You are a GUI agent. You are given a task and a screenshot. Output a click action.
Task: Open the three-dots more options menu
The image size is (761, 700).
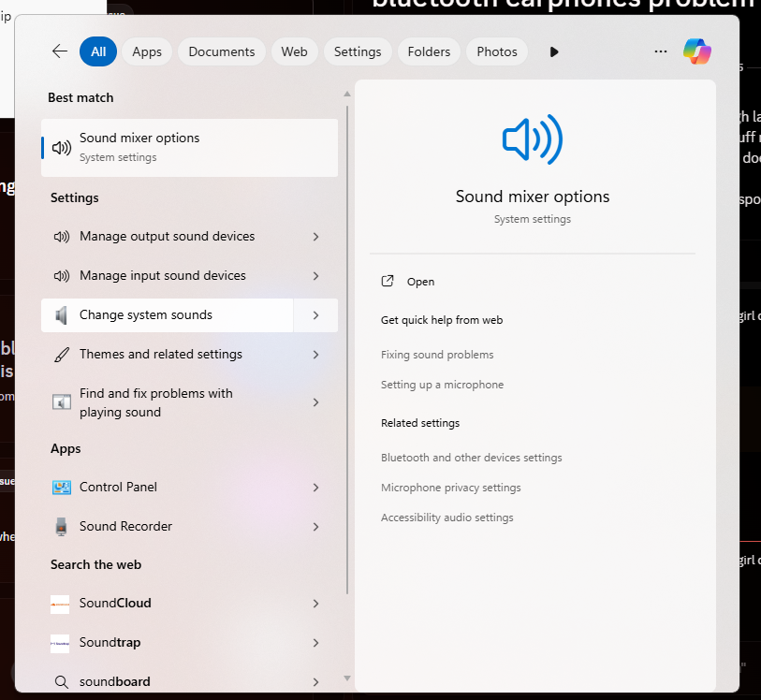(x=661, y=51)
